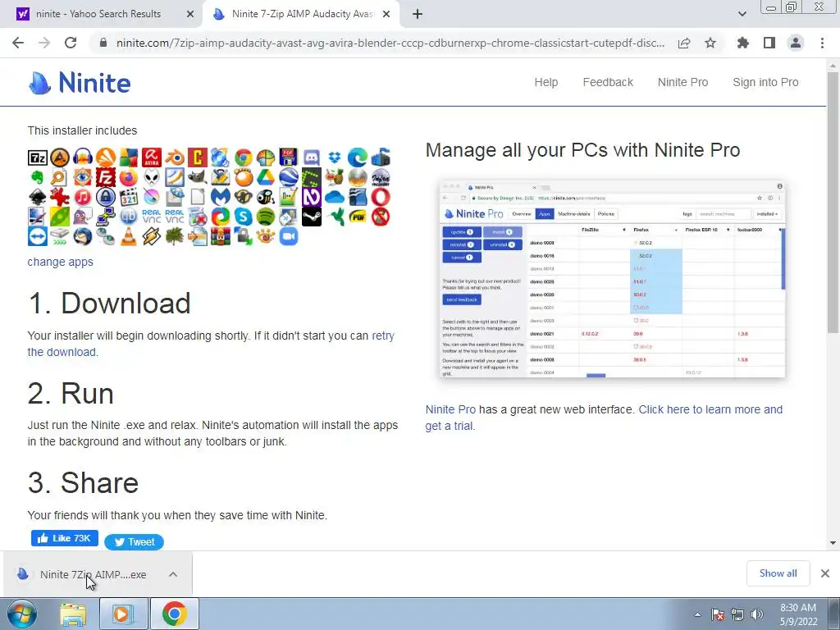Click the Google Earth icon
Viewport: 840px width, 630px height.
point(289,177)
